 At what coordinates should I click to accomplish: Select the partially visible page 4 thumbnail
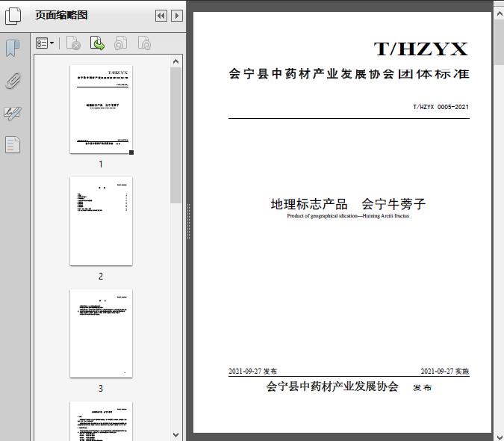101,421
